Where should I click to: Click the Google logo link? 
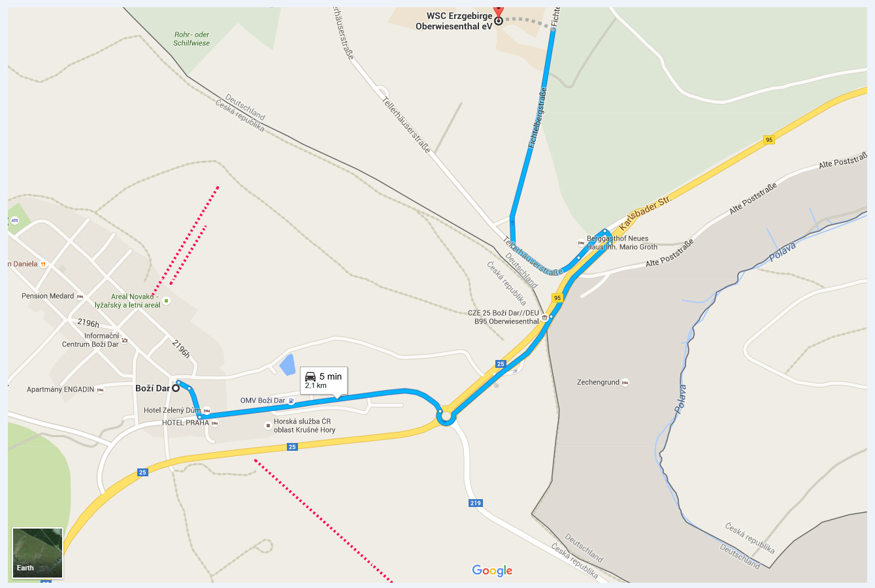pyautogui.click(x=493, y=570)
